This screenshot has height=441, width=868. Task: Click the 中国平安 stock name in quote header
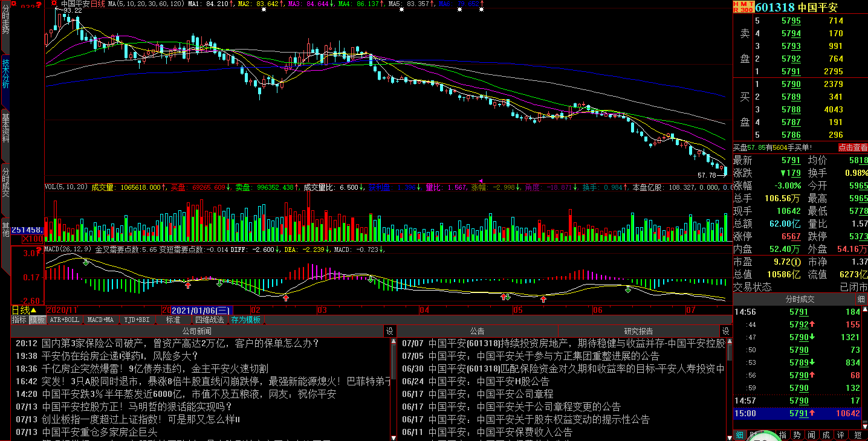pyautogui.click(x=817, y=7)
